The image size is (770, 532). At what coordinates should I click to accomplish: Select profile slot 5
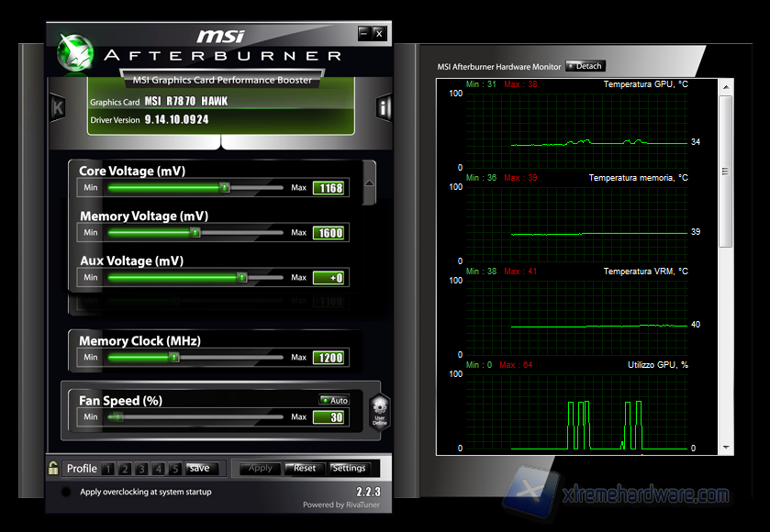[x=174, y=469]
